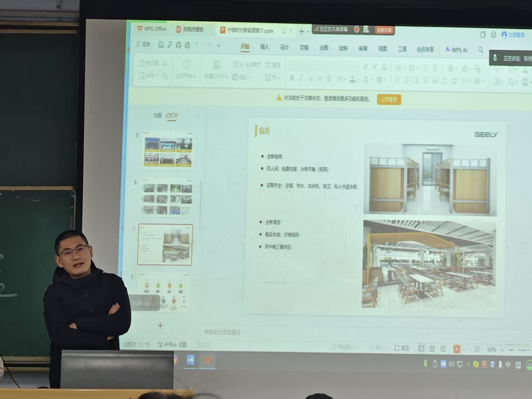532x399 pixels.
Task: Expand the zoom percentage dropdown
Action: coord(502,350)
